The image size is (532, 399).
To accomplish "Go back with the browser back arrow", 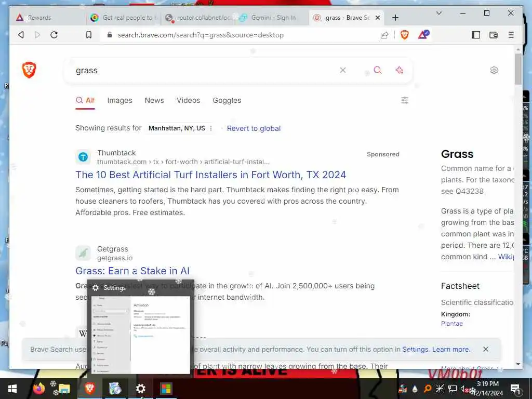I will (x=21, y=35).
